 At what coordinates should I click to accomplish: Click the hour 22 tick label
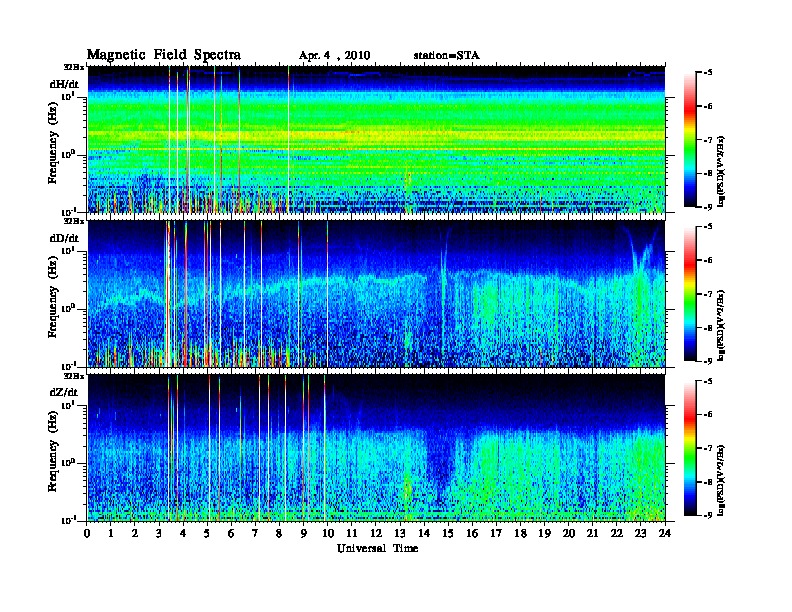click(x=617, y=533)
